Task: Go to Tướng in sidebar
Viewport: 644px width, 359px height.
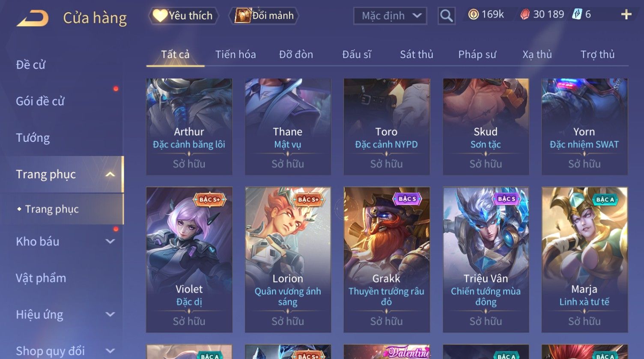Action: pyautogui.click(x=33, y=138)
